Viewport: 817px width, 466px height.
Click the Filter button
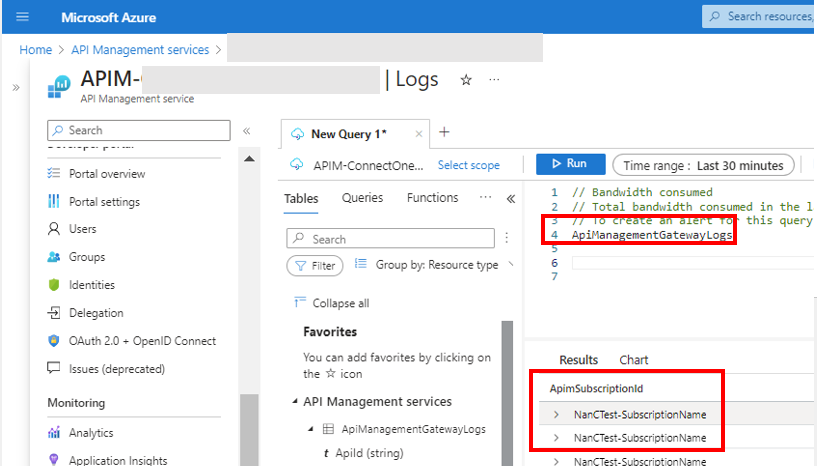coord(315,266)
